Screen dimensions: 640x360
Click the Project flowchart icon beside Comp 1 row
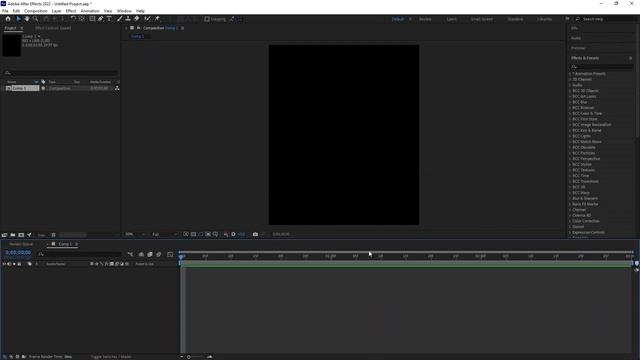pos(117,88)
